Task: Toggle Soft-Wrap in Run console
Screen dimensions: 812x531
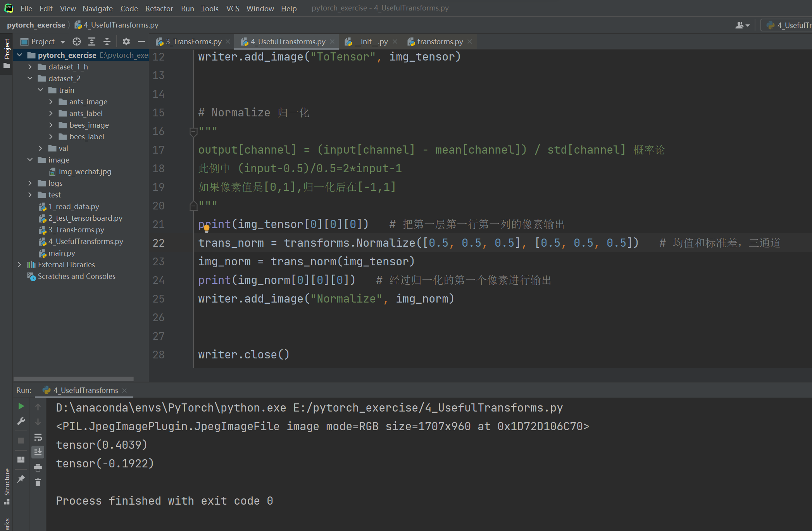Action: (x=38, y=437)
